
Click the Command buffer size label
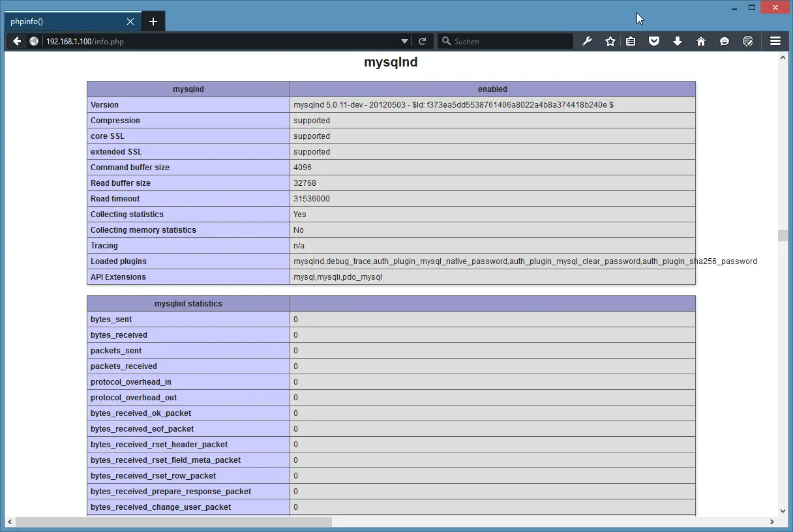click(130, 168)
